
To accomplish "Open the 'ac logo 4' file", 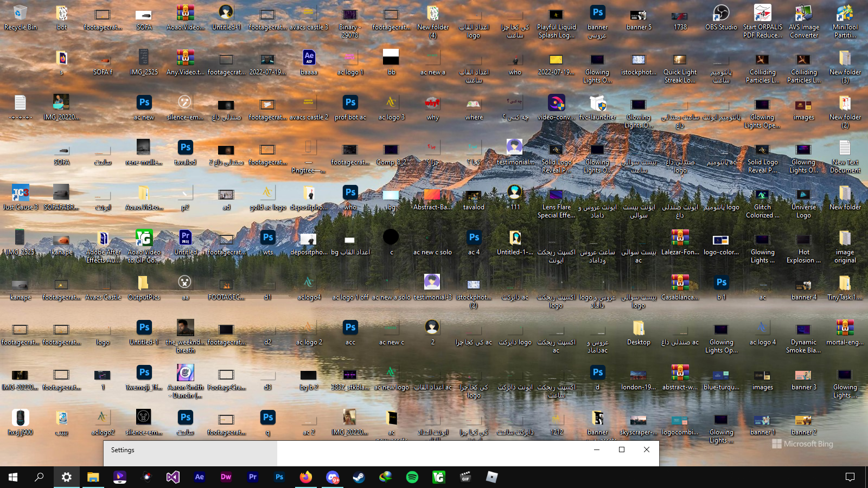I will pyautogui.click(x=763, y=332).
